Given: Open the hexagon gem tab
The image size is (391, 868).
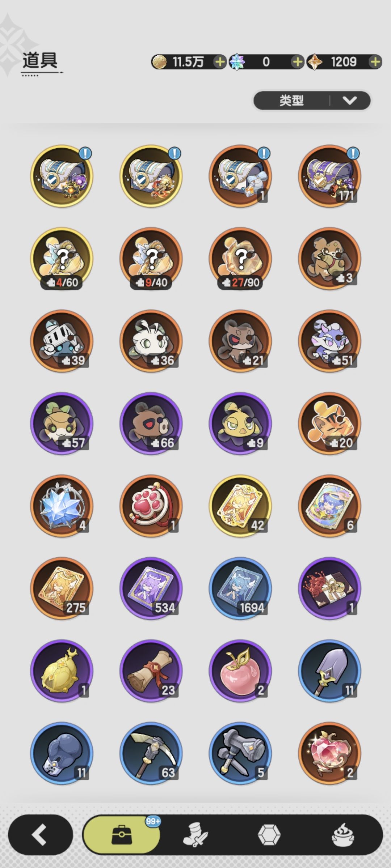Looking at the screenshot, I should tap(269, 835).
